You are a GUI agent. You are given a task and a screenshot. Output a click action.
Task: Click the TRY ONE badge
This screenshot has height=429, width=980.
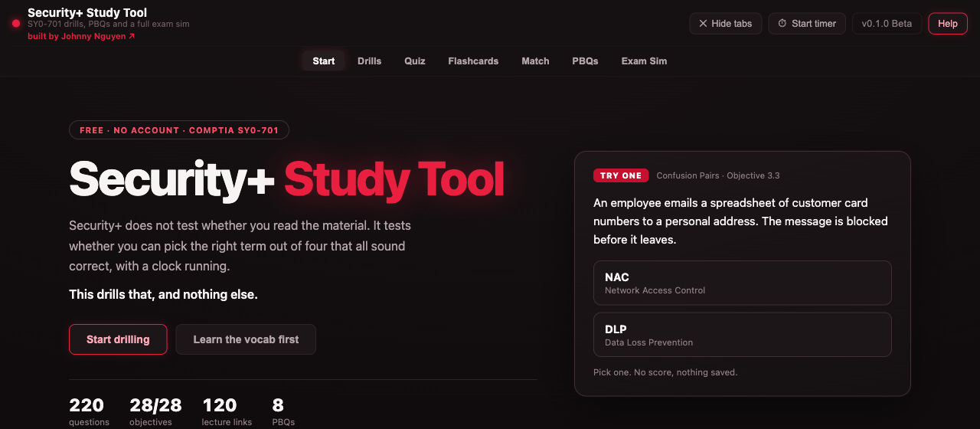pyautogui.click(x=621, y=175)
